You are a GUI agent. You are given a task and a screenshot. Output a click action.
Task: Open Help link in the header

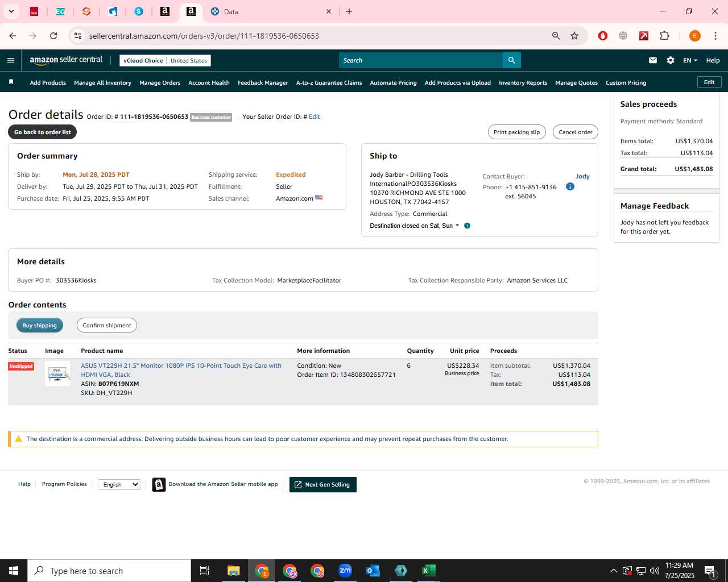[713, 60]
